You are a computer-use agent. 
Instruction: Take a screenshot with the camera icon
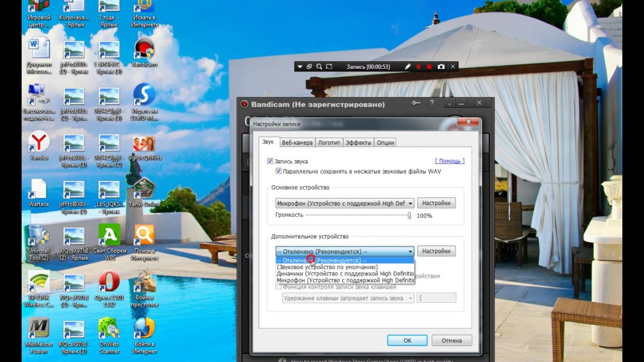pos(441,66)
